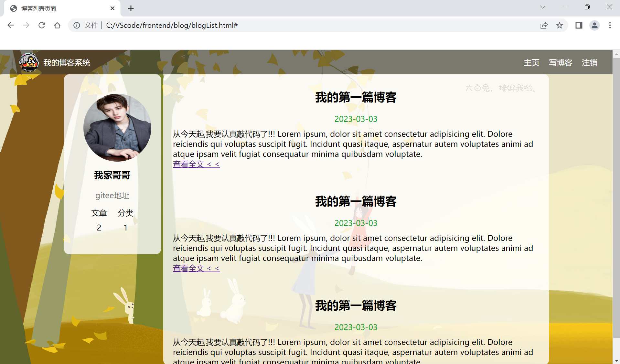The width and height of the screenshot is (620, 364).
Task: Open a new browser tab
Action: pos(131,8)
